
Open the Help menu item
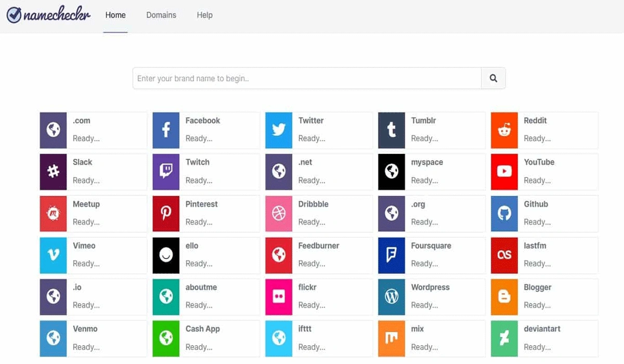coord(204,15)
